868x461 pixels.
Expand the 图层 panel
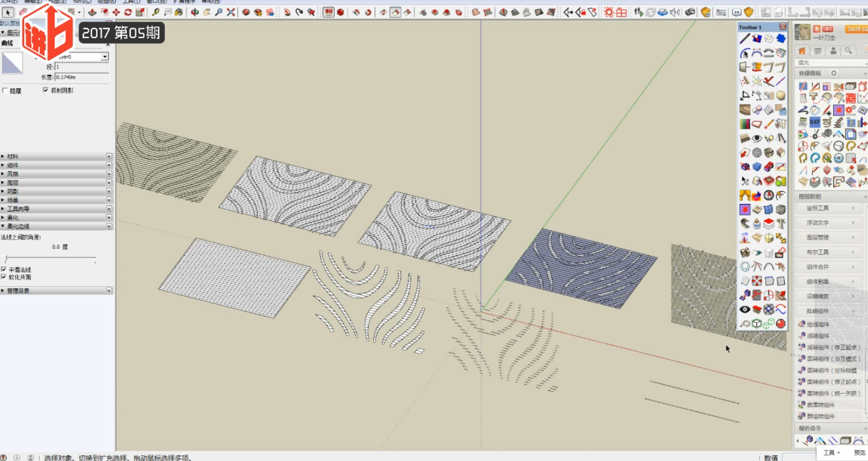pyautogui.click(x=57, y=182)
